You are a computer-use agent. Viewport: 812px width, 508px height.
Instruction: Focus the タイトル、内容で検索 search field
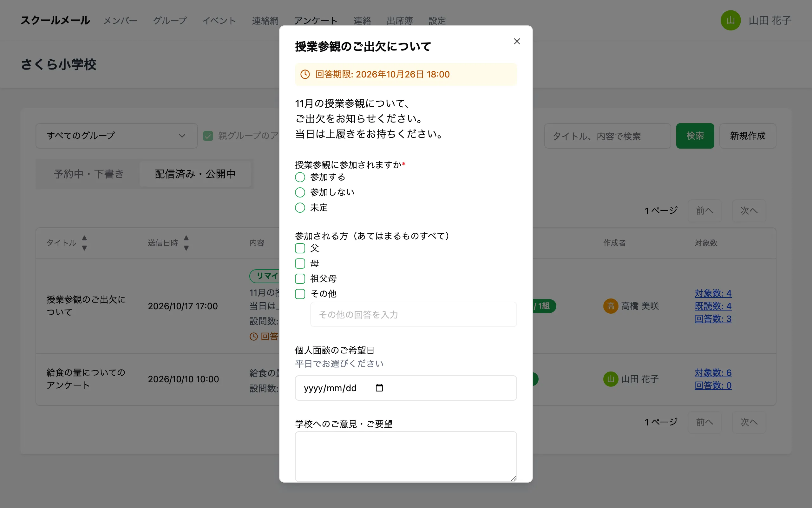pos(607,136)
